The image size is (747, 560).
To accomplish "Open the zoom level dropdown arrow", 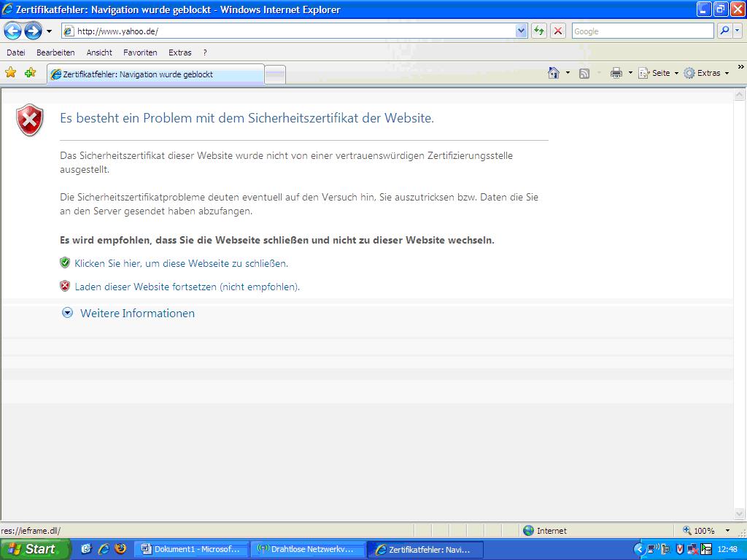I will (x=727, y=531).
